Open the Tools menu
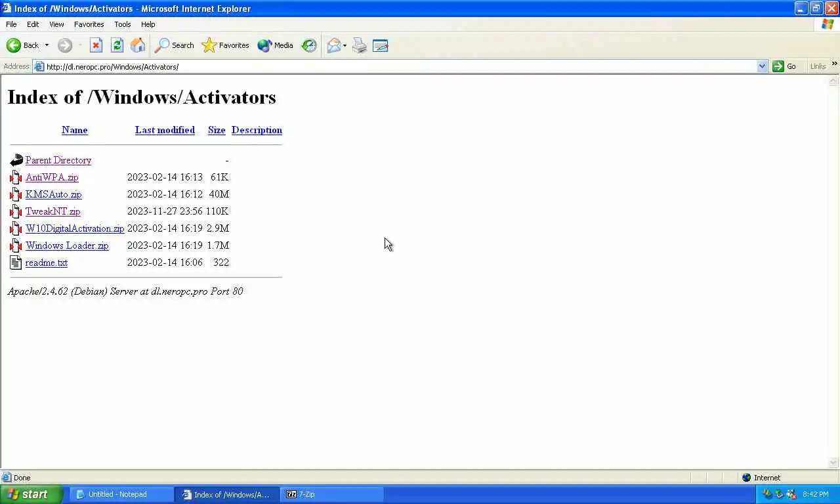This screenshot has height=504, width=840. (123, 24)
